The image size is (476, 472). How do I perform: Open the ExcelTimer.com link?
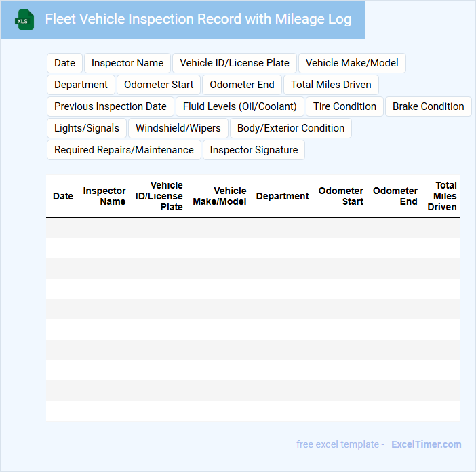coord(426,444)
